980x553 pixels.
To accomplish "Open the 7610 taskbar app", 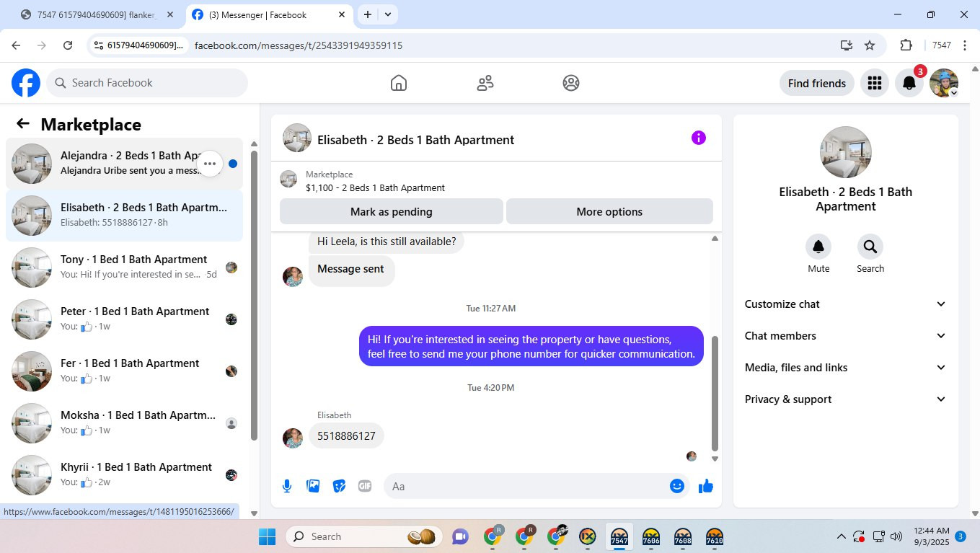I will pyautogui.click(x=715, y=537).
